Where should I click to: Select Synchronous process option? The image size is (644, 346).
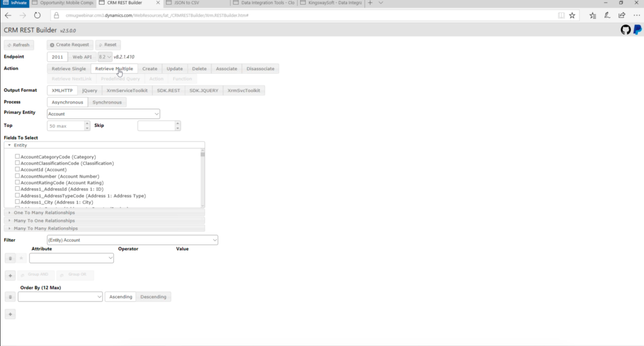pos(107,102)
